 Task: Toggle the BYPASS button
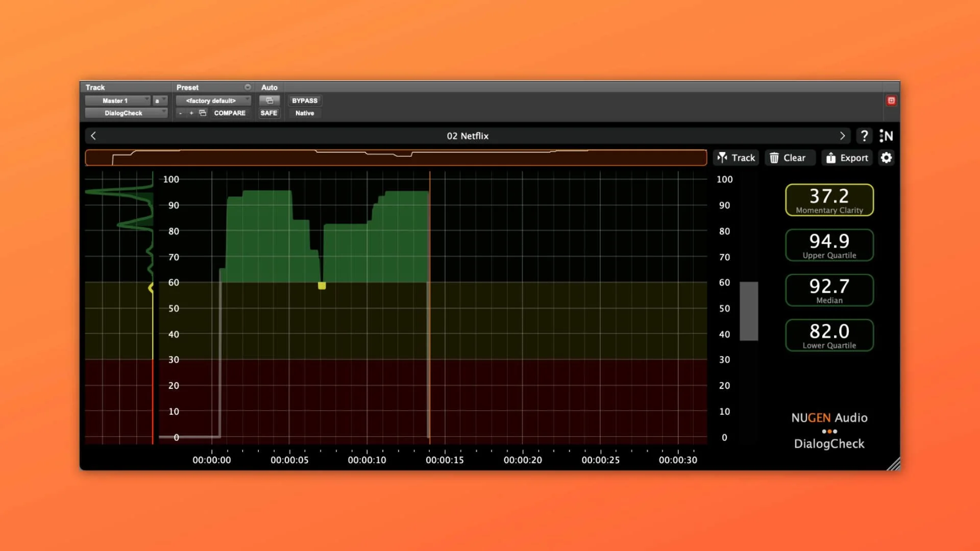pos(305,101)
